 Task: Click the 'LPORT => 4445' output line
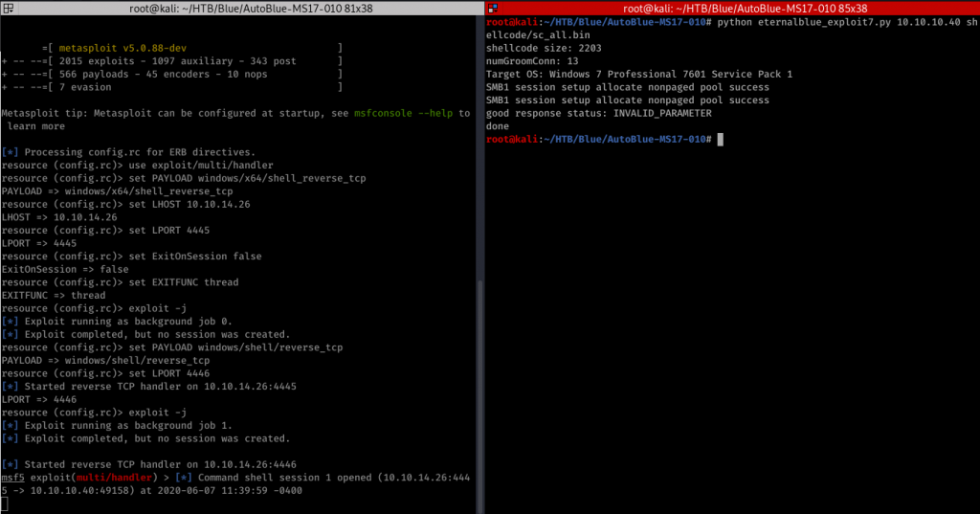(38, 243)
